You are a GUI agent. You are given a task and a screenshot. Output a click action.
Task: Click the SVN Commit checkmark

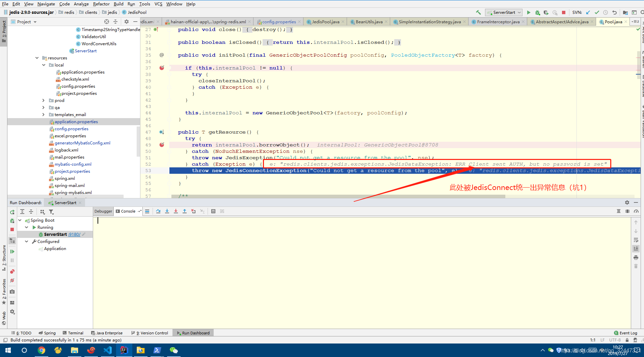point(597,12)
